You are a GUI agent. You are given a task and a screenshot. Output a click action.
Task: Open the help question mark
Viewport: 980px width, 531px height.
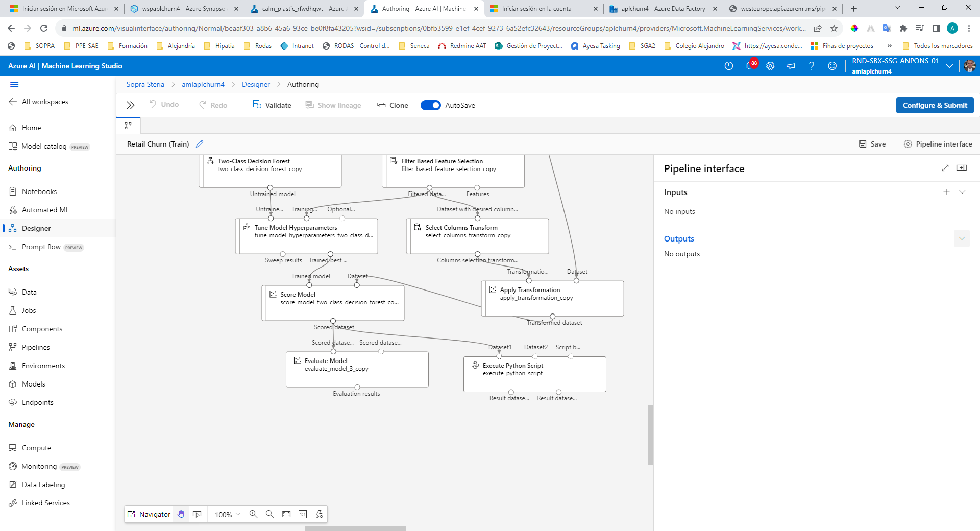pos(812,66)
